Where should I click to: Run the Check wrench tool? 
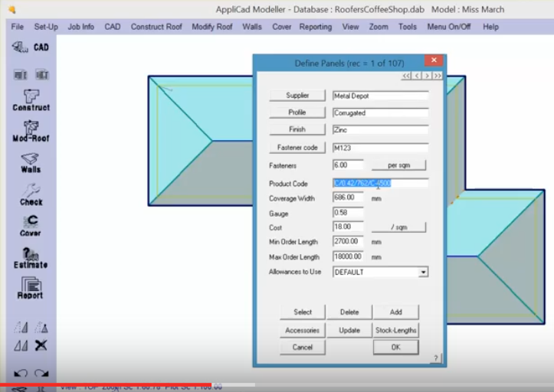pyautogui.click(x=31, y=193)
